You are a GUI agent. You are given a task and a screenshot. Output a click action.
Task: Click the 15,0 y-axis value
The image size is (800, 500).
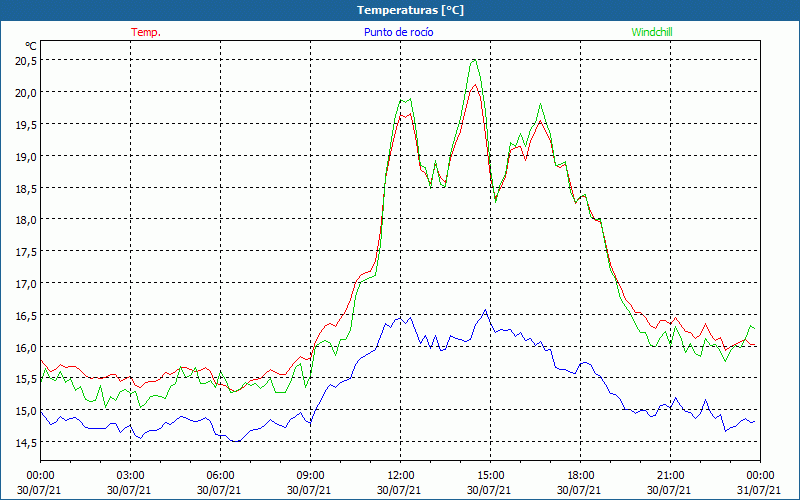(26, 411)
